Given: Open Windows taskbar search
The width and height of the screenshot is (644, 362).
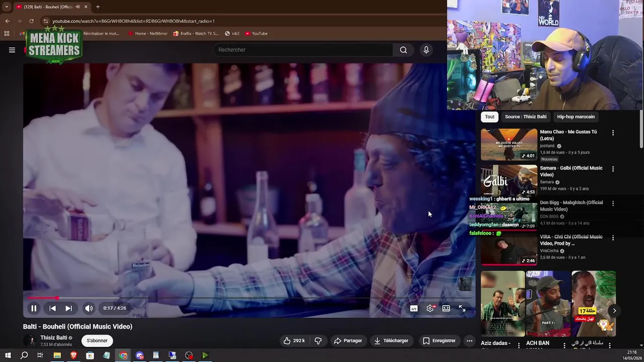Looking at the screenshot, I should [x=24, y=355].
